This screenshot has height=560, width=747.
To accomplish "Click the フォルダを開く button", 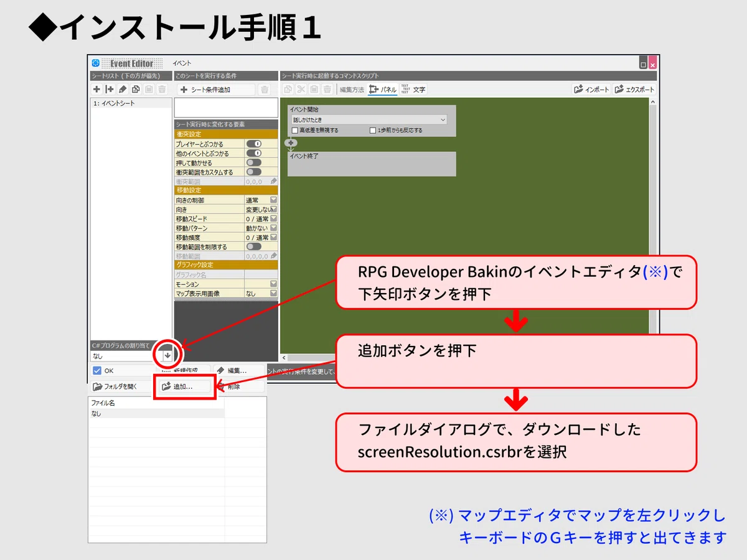I will point(121,386).
